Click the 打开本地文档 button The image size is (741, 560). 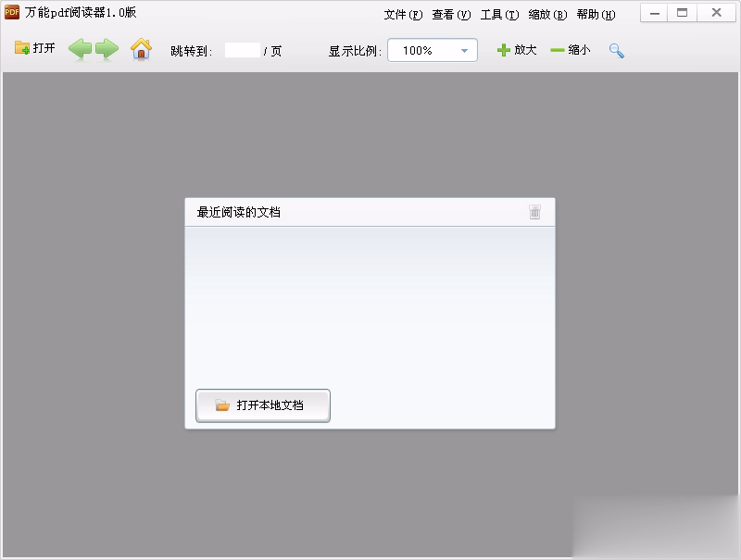pyautogui.click(x=263, y=405)
